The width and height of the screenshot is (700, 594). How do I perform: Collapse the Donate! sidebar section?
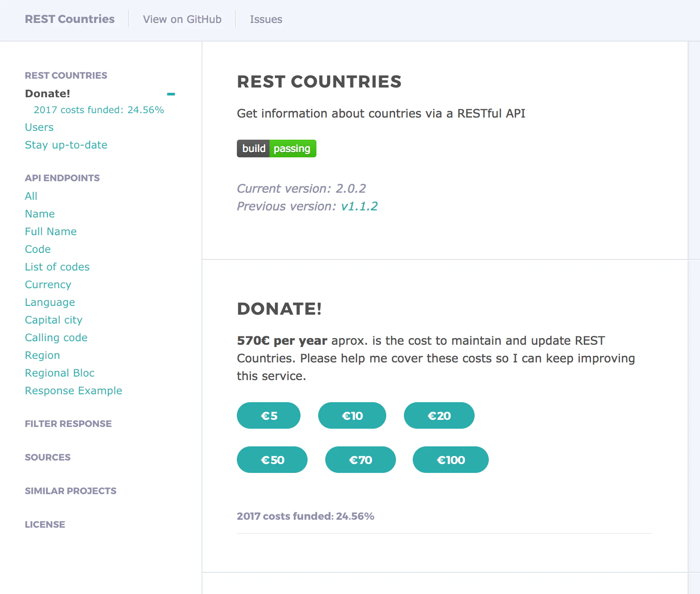click(x=171, y=94)
